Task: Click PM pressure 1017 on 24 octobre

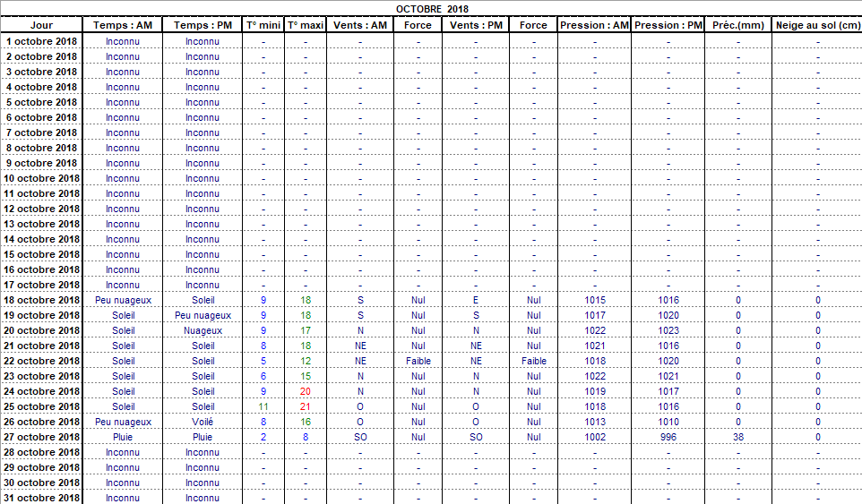Action: (668, 391)
